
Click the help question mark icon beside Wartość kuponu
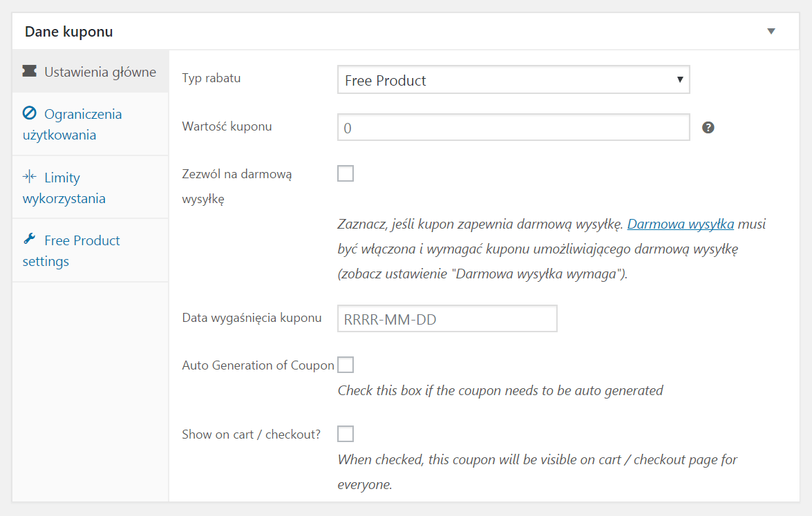pos(708,127)
